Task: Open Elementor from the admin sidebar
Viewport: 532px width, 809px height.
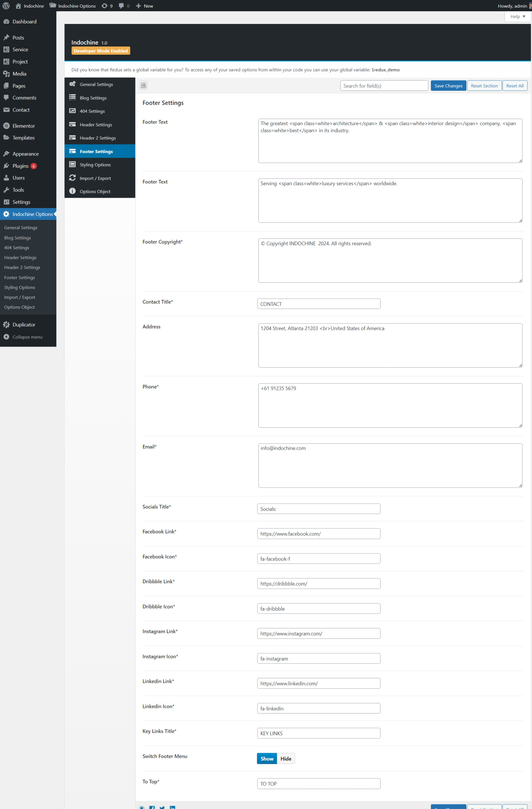Action: [23, 126]
